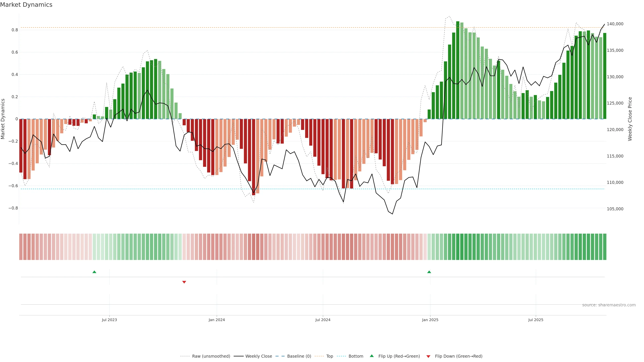
Task: Click the Flip Up triangle icon in legend
Action: (x=372, y=356)
